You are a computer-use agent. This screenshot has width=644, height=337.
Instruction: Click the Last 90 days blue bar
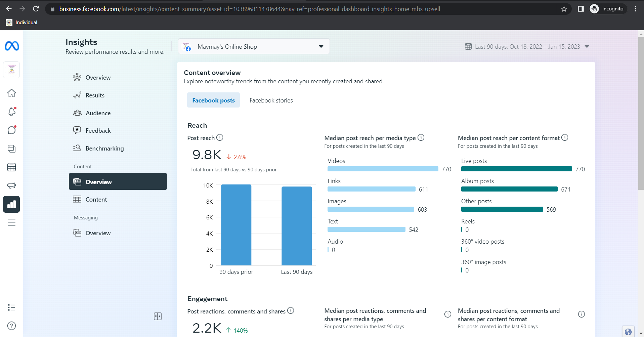[x=297, y=226]
